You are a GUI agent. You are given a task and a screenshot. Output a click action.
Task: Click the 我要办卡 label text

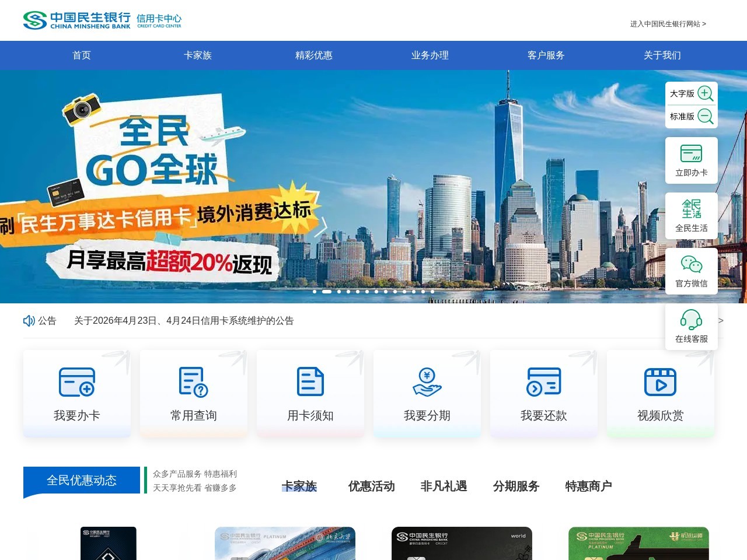click(x=77, y=415)
